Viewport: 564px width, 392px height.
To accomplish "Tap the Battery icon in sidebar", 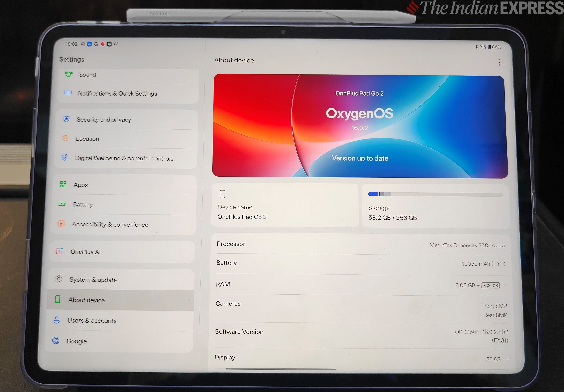I will pos(62,204).
